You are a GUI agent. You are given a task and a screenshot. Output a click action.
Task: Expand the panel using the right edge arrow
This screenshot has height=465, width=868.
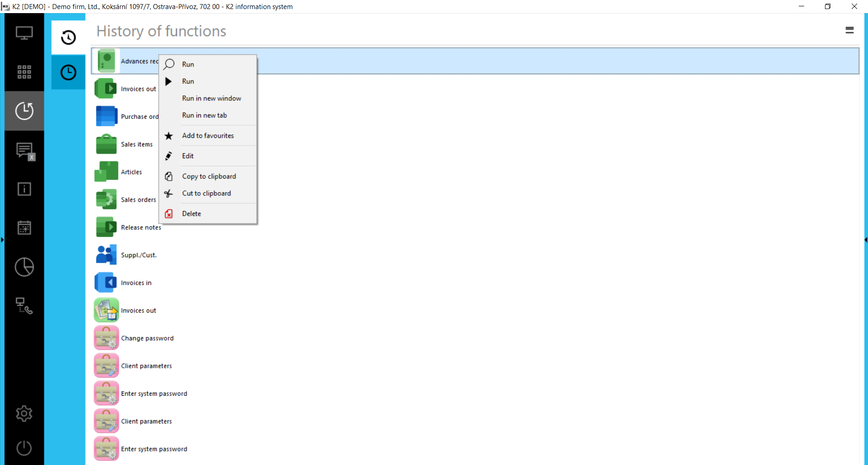point(866,240)
